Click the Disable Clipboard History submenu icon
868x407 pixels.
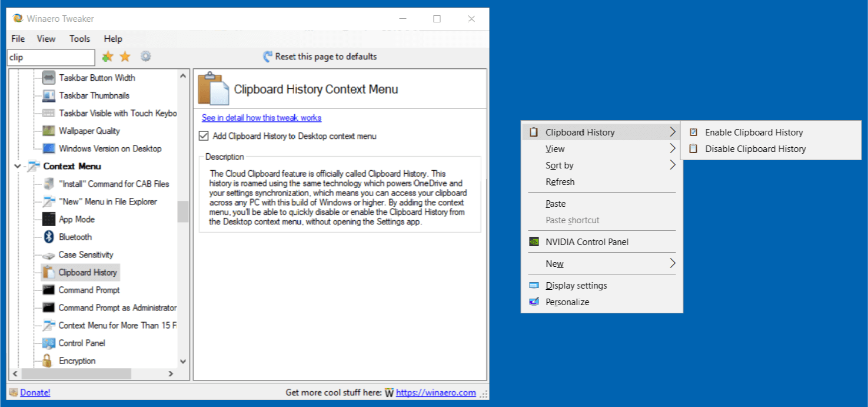click(694, 149)
